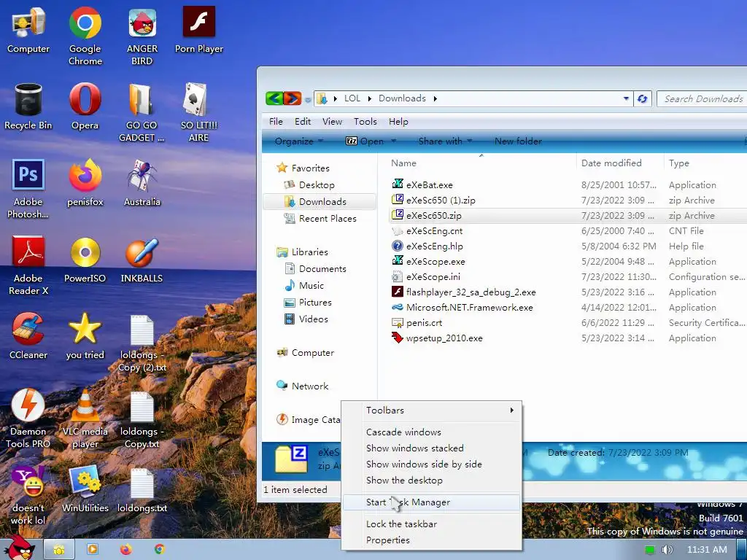This screenshot has width=747, height=560.
Task: Launch Google Chrome from desktop
Action: coord(85,36)
